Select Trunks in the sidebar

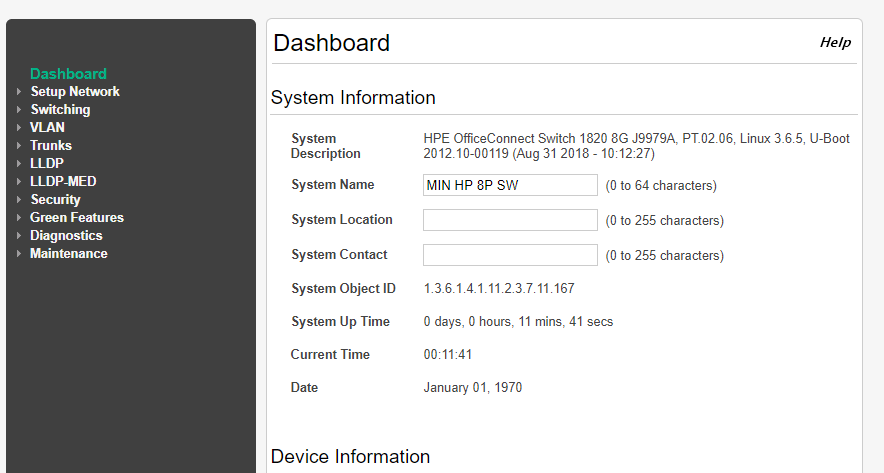click(51, 145)
